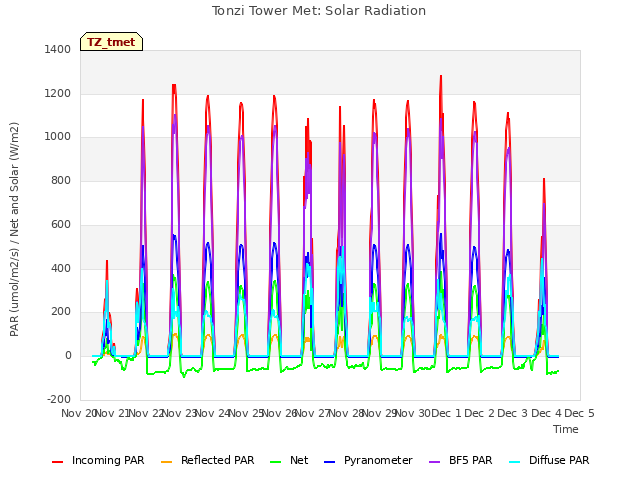Click the orange Reflected PAR legend swatch
This screenshot has height=480, width=640.
point(167,462)
